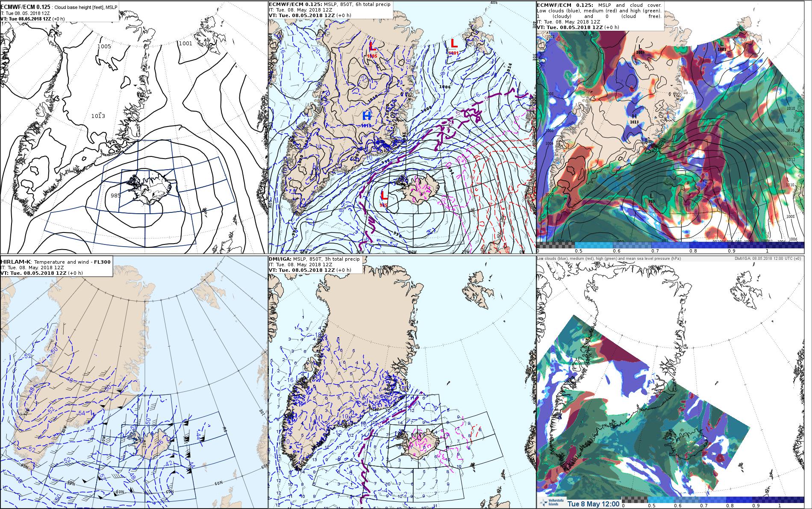Click the checkered 0 swatch on the ECMWF cloud legend
Screen dimensions: 812x509
[555, 245]
